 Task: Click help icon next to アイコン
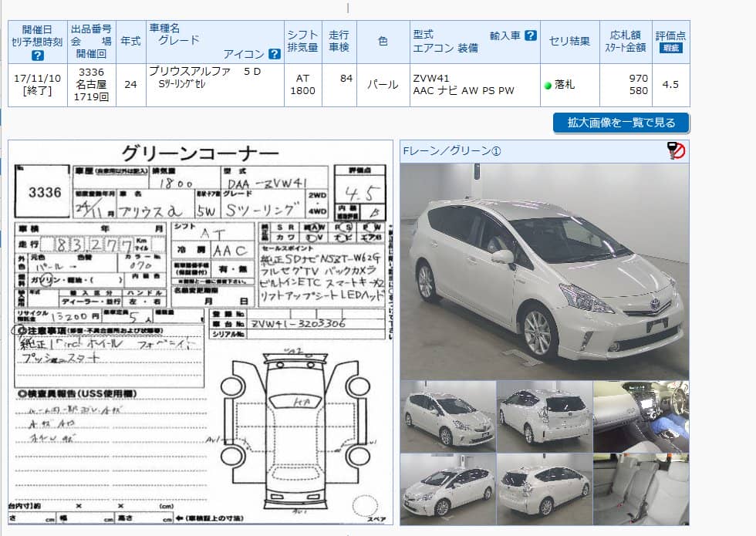[275, 53]
